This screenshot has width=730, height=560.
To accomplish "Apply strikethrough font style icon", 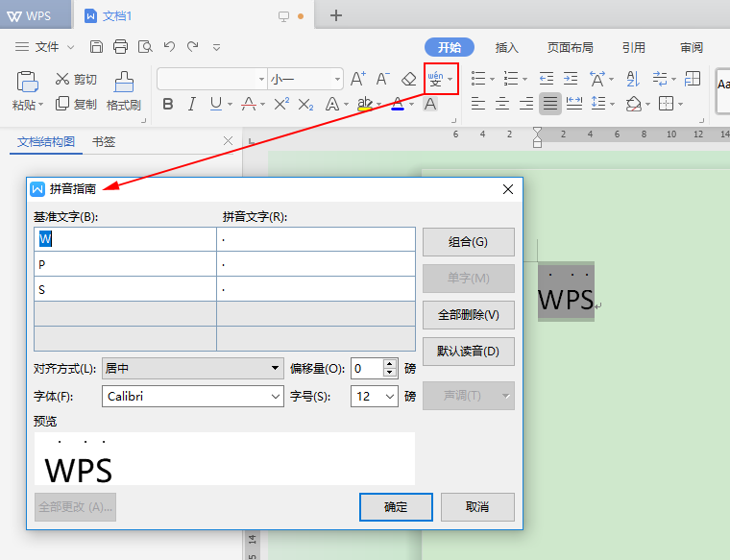I will coord(249,104).
